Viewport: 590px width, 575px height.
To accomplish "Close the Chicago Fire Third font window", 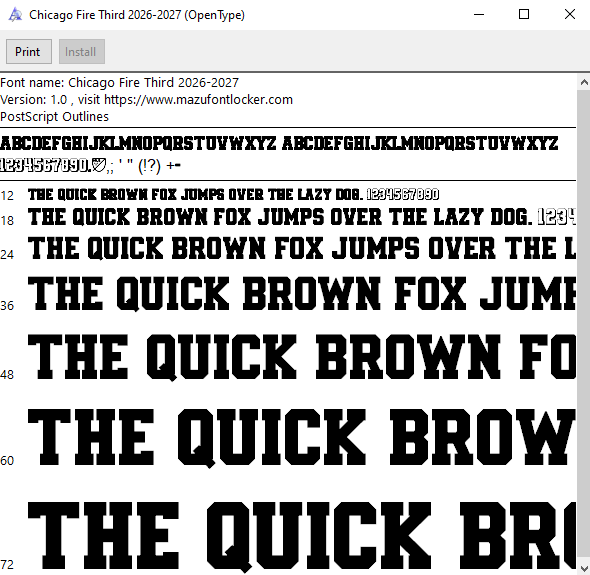I will pos(570,15).
